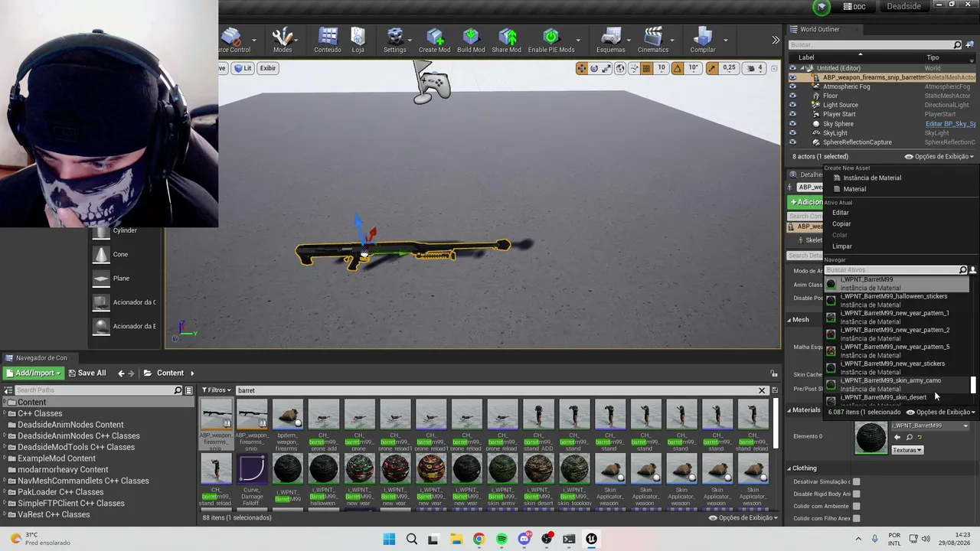Toggle visibility of Floor actor
This screenshot has width=980, height=551.
point(792,96)
